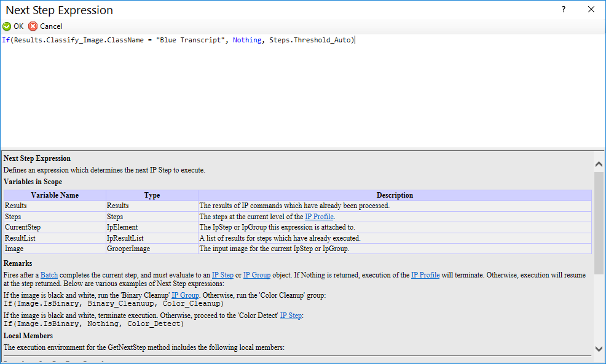This screenshot has width=606, height=364.
Task: Open IP Group link before 'object'
Action: point(257,275)
